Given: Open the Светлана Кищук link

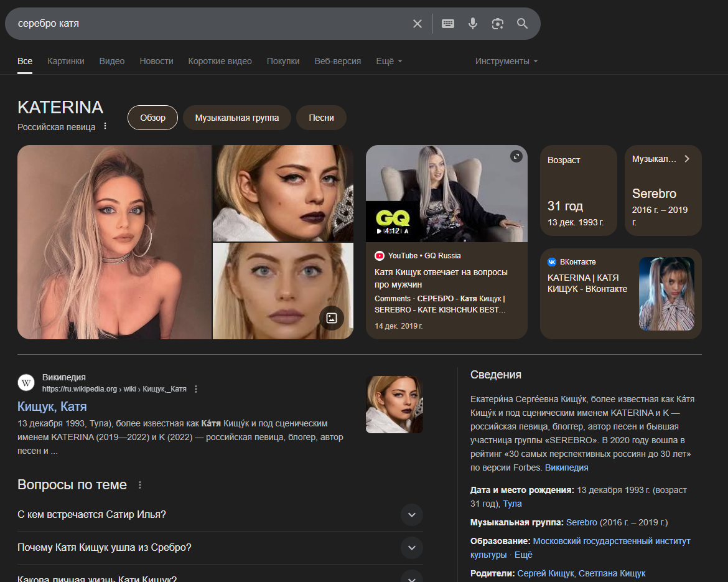Looking at the screenshot, I should coord(612,573).
